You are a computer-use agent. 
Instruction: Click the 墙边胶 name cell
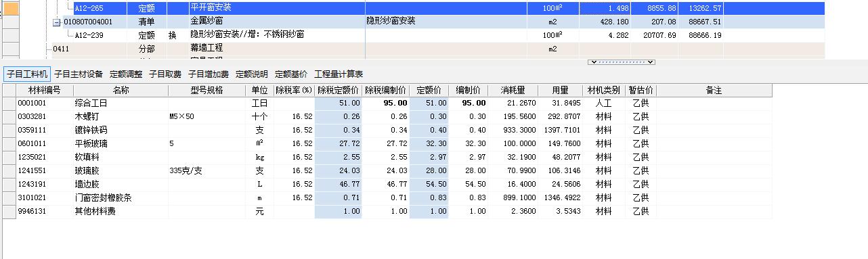(x=121, y=184)
